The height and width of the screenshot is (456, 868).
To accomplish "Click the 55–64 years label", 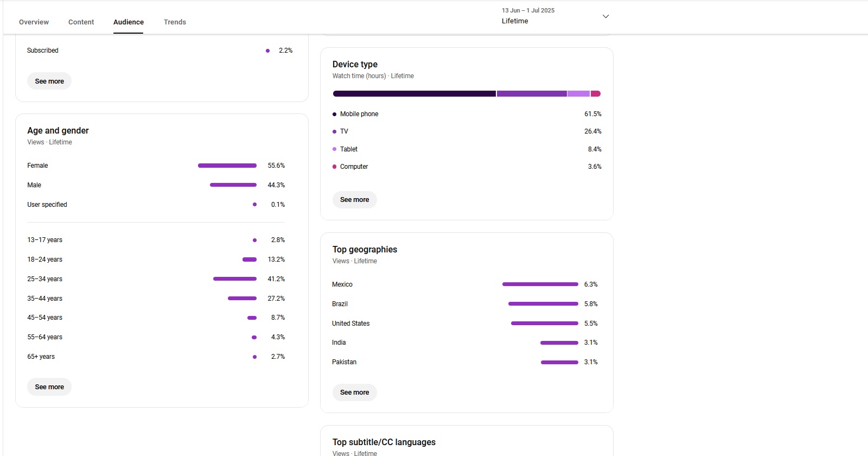I will pos(45,337).
